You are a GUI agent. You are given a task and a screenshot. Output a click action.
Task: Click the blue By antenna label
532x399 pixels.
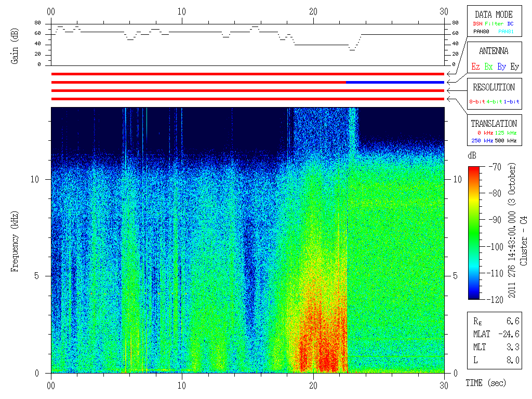pos(501,66)
